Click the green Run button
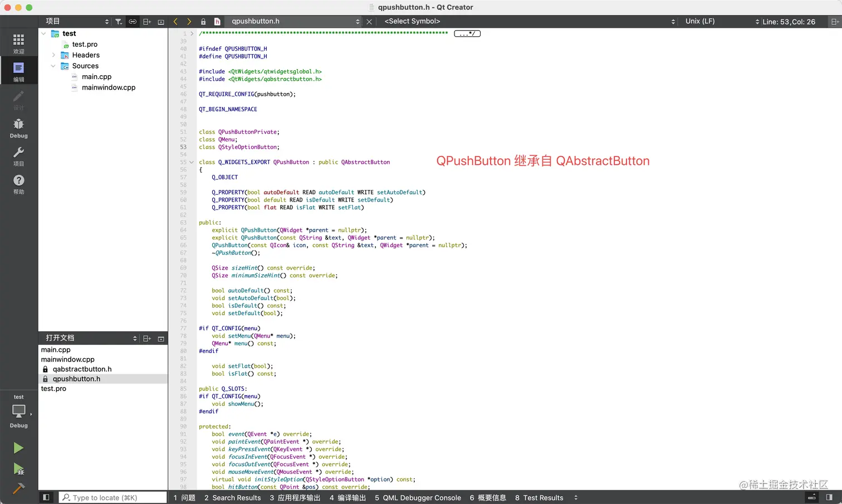 pos(18,448)
